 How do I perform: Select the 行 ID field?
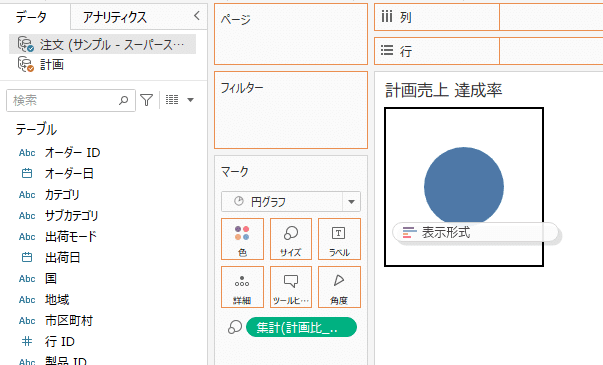pos(60,341)
